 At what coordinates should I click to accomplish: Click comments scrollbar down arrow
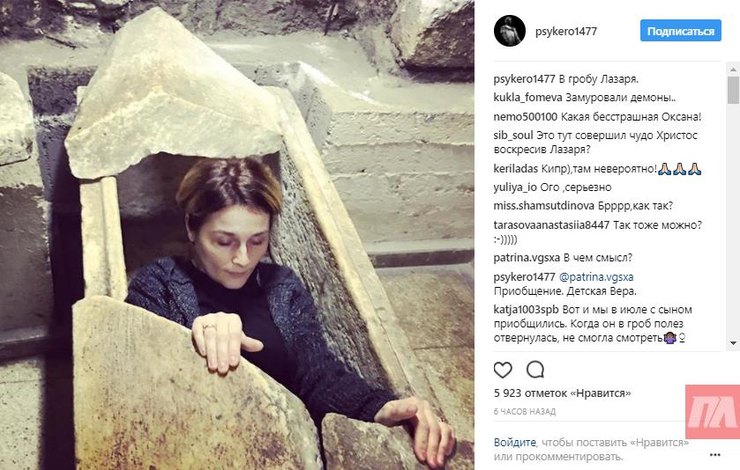[733, 343]
